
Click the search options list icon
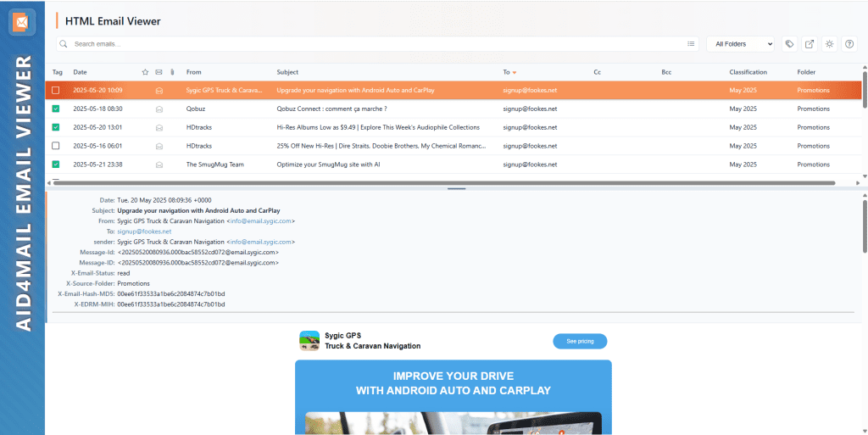coord(691,44)
